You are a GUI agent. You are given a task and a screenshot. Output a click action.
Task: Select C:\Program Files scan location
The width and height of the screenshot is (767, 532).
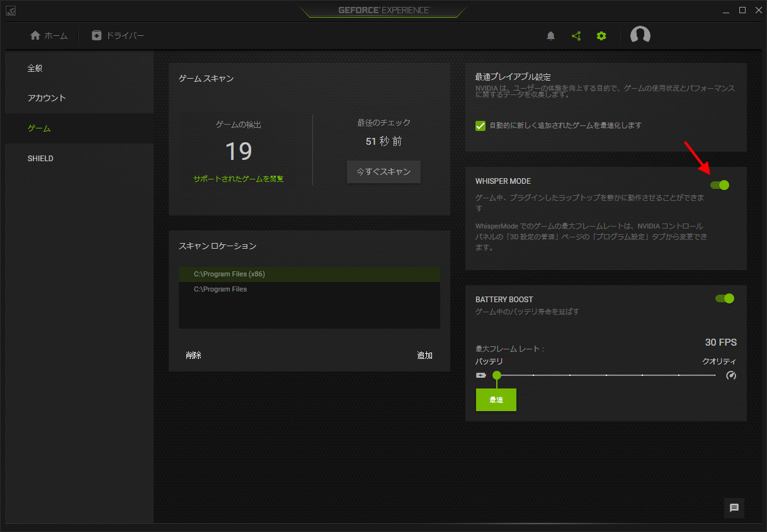220,289
